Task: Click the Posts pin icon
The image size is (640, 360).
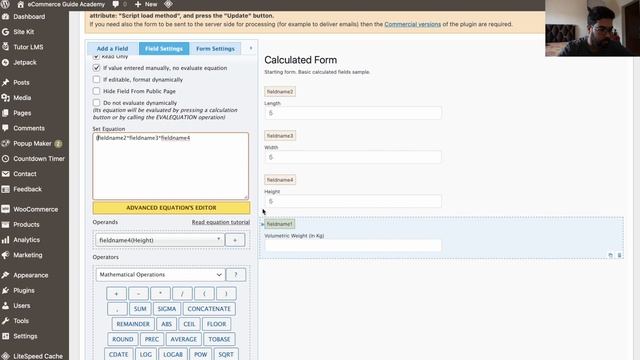Action: click(5, 82)
